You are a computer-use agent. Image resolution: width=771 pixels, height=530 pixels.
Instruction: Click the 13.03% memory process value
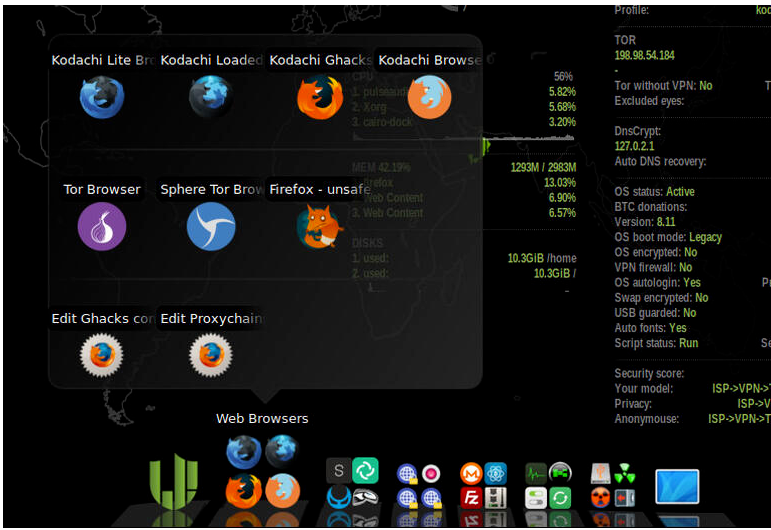(560, 183)
